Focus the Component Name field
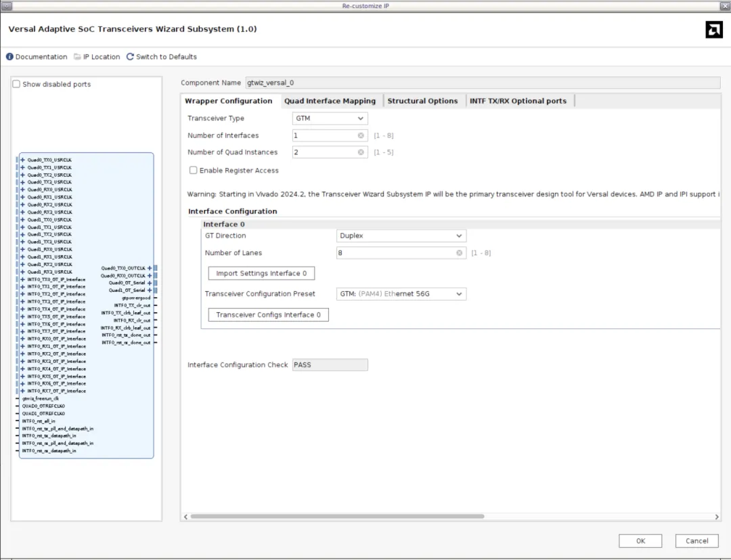The width and height of the screenshot is (731, 560). pos(483,83)
